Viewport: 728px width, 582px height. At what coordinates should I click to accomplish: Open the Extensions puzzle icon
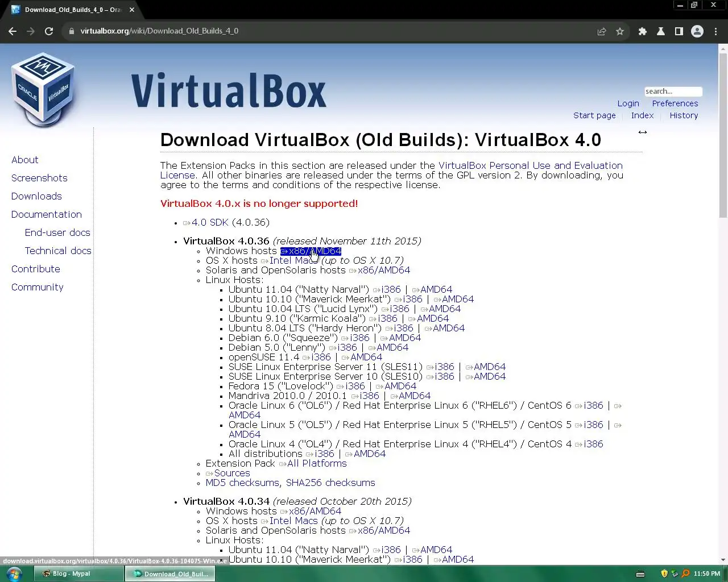click(643, 31)
